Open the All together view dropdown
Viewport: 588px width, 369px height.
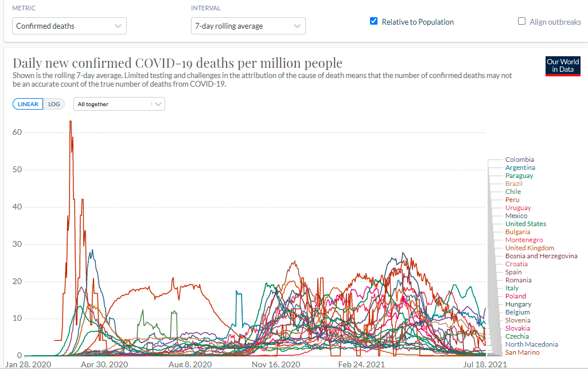pos(119,104)
